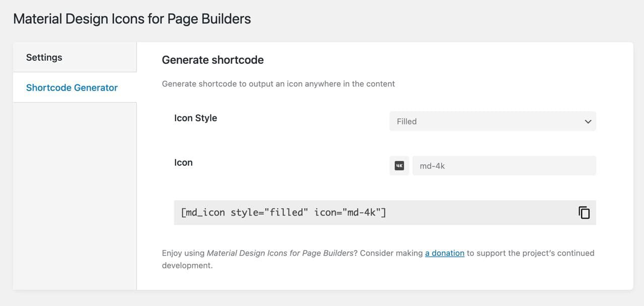Image resolution: width=644 pixels, height=306 pixels.
Task: Click the "Generate shortcode" section heading
Action: tap(212, 60)
